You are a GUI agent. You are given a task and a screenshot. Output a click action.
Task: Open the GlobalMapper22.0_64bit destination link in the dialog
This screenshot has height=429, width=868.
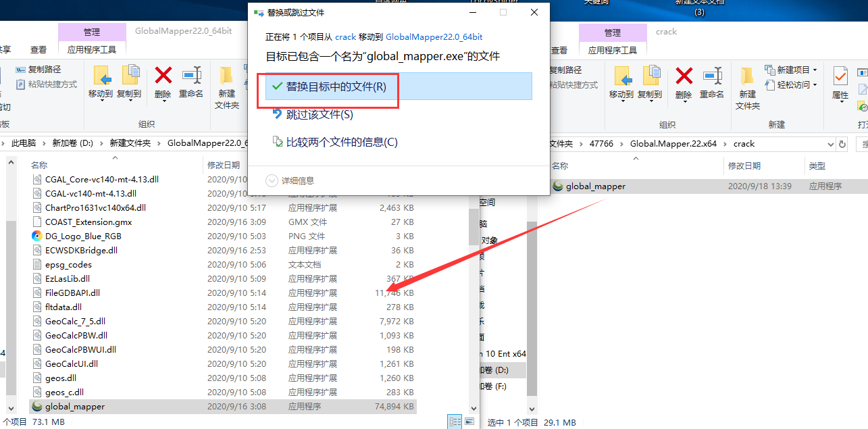(434, 37)
